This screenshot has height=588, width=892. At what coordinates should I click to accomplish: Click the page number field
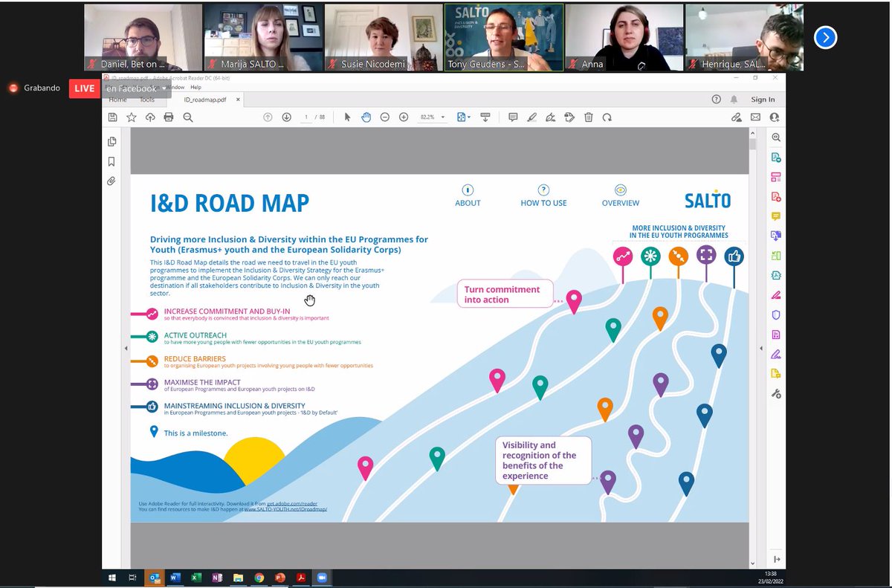pyautogui.click(x=306, y=117)
